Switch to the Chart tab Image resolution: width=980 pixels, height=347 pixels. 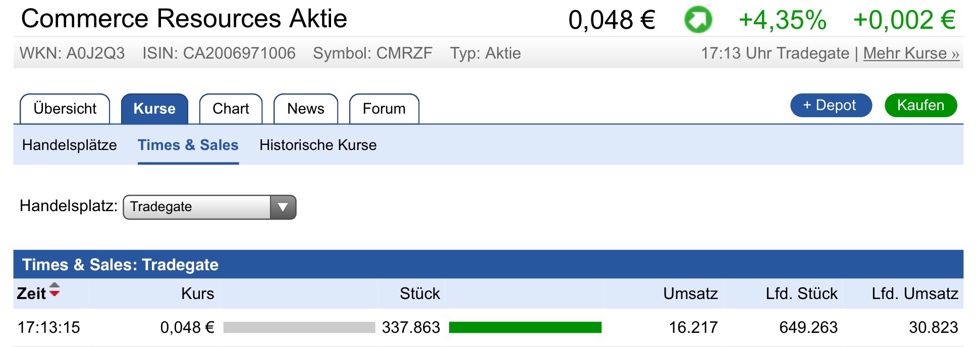click(231, 108)
